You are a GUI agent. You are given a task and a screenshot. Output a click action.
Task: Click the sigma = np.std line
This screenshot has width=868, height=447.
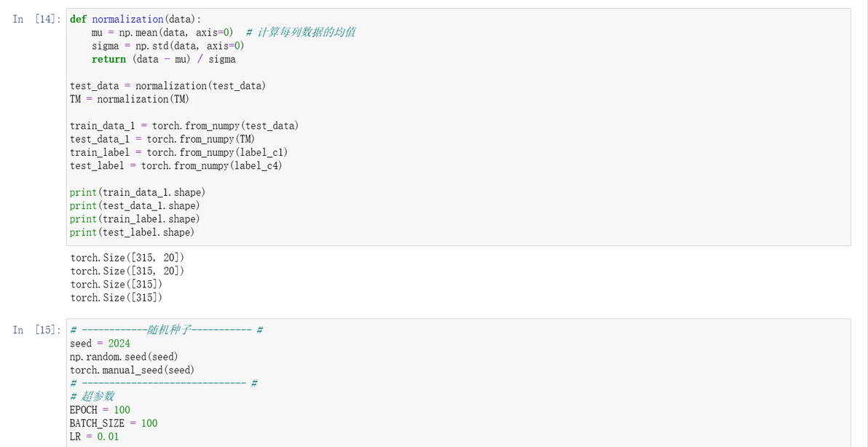pos(167,46)
